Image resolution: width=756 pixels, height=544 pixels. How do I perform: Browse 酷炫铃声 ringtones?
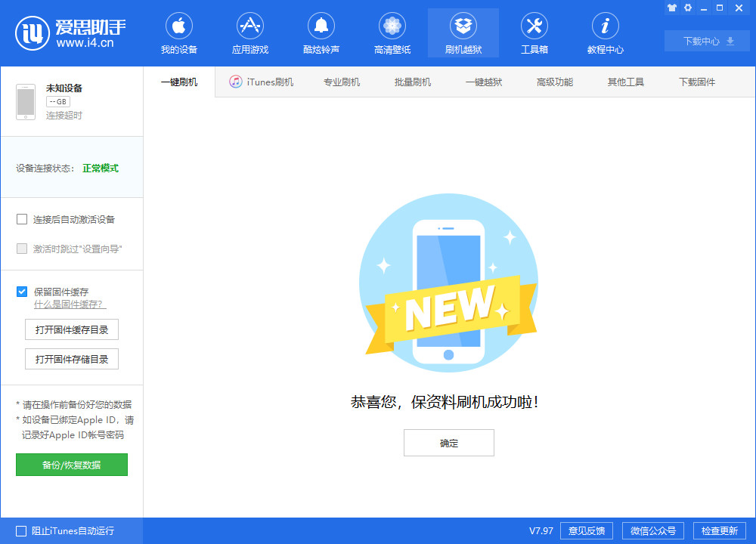point(321,32)
